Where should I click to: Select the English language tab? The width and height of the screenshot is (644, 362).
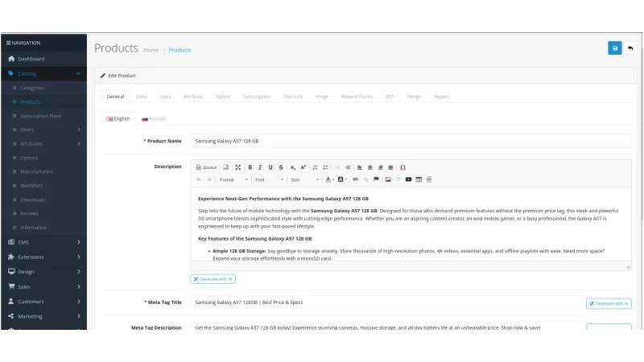(118, 118)
